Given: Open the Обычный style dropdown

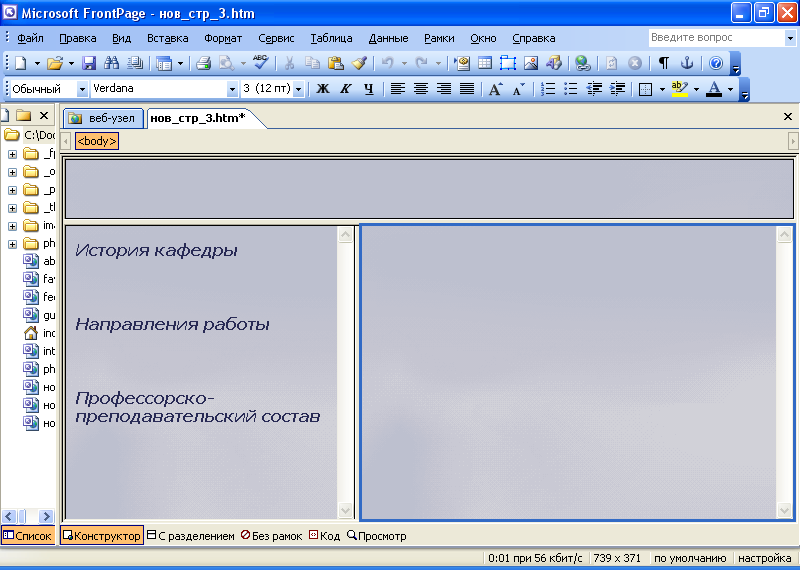Looking at the screenshot, I should (81, 89).
